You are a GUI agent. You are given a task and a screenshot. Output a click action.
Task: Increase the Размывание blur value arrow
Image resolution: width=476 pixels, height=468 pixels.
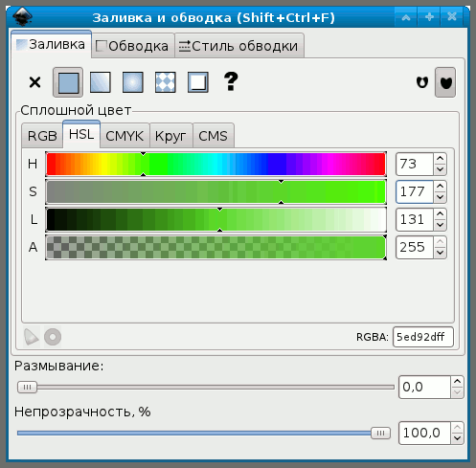coord(457,382)
